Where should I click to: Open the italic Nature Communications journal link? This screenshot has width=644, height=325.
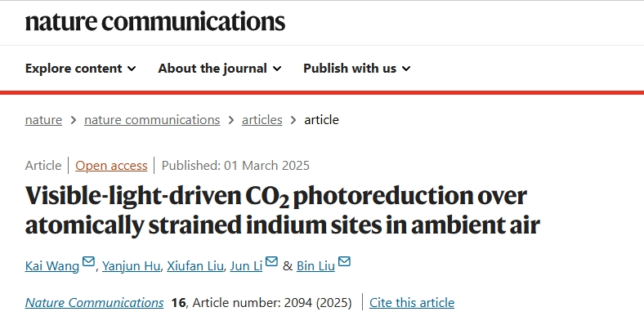(x=95, y=302)
